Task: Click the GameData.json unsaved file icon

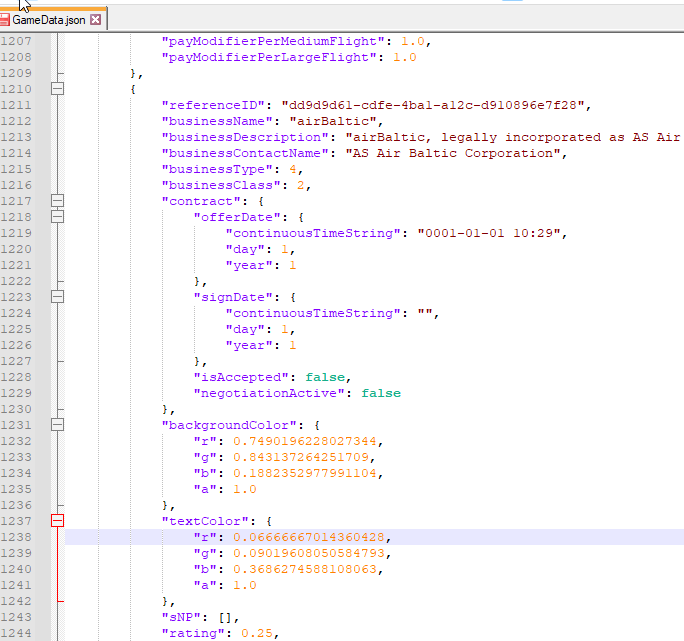Action: [4, 20]
